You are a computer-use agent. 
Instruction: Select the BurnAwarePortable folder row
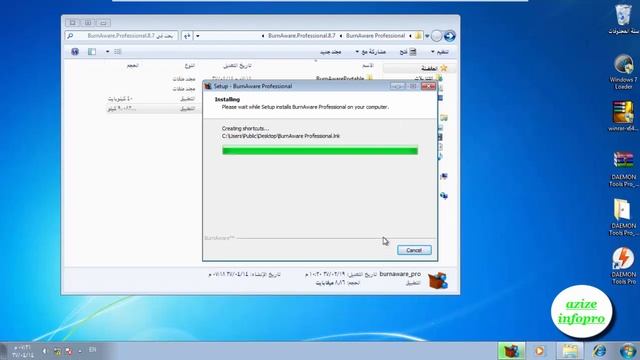pyautogui.click(x=344, y=78)
